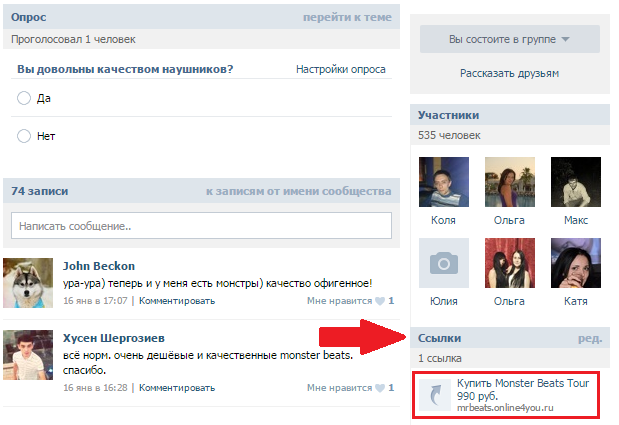Click the "16 янв в 16:28" timestamp
The width and height of the screenshot is (619, 425).
coord(95,388)
